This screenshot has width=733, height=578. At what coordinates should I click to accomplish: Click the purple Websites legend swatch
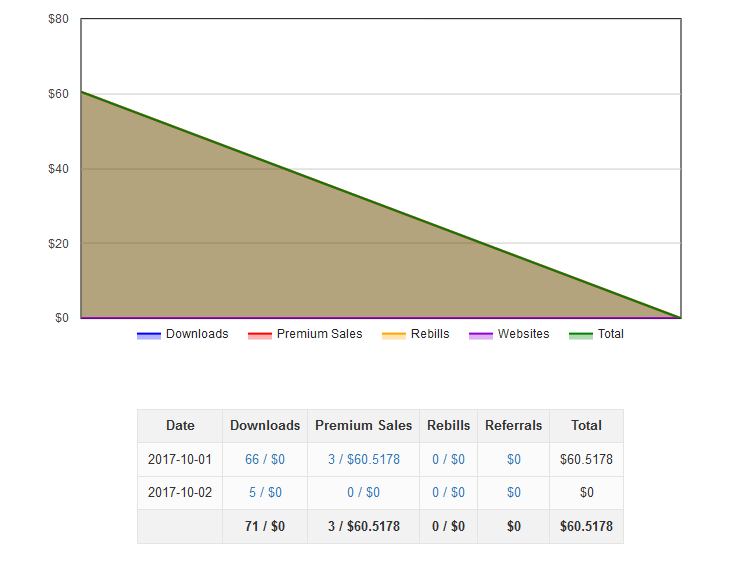(x=481, y=335)
